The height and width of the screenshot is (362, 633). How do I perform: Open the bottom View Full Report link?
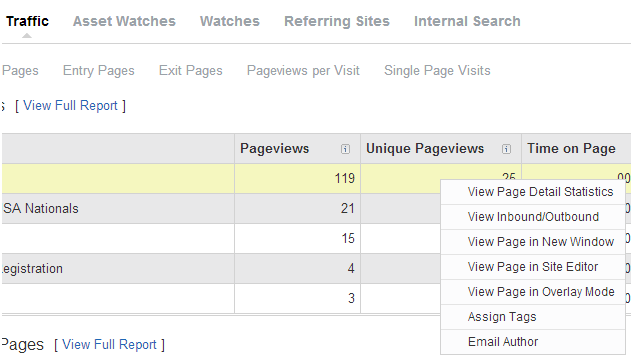click(x=109, y=345)
